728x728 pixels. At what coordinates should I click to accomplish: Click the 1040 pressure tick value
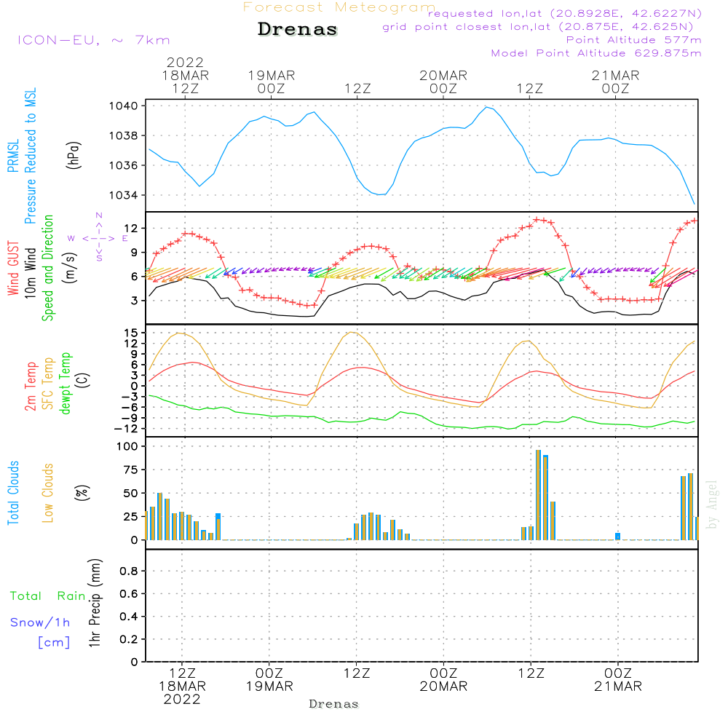(x=124, y=106)
